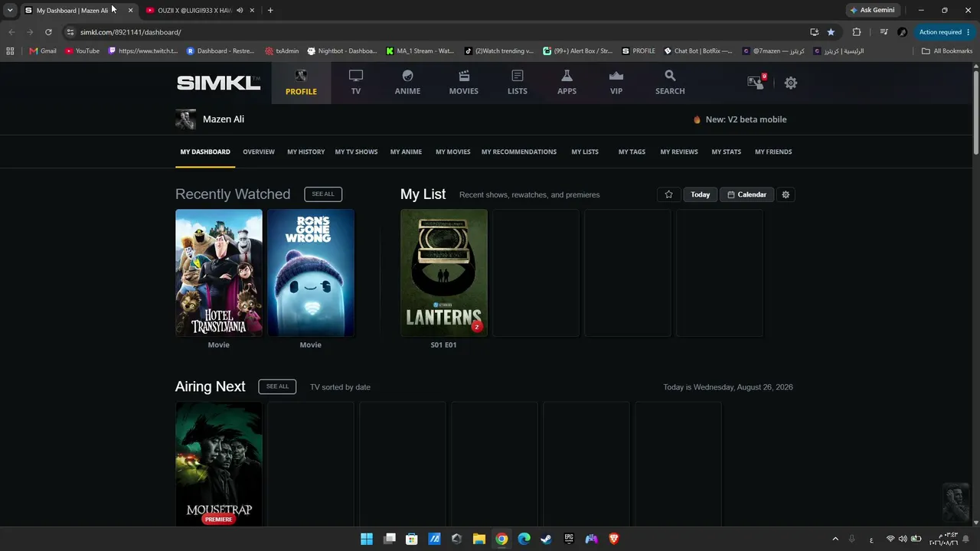Install the app using the address bar icon
Screen dimensions: 980x551
pos(814,32)
